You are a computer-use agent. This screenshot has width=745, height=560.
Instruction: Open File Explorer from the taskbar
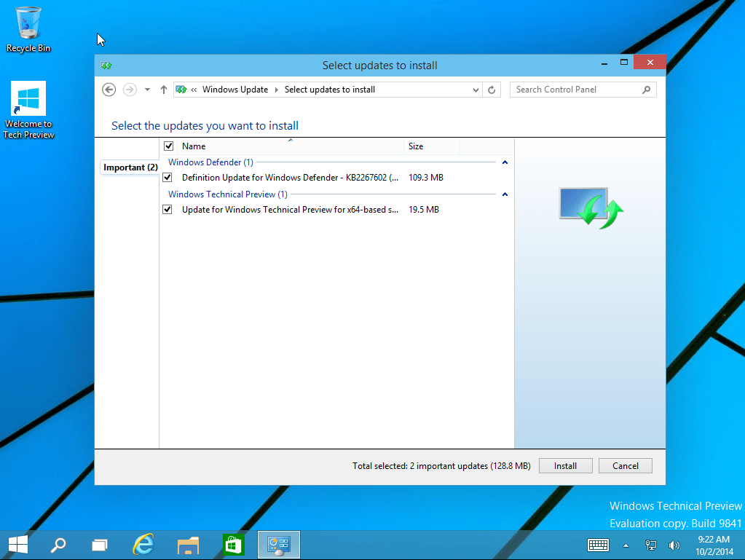click(x=188, y=545)
